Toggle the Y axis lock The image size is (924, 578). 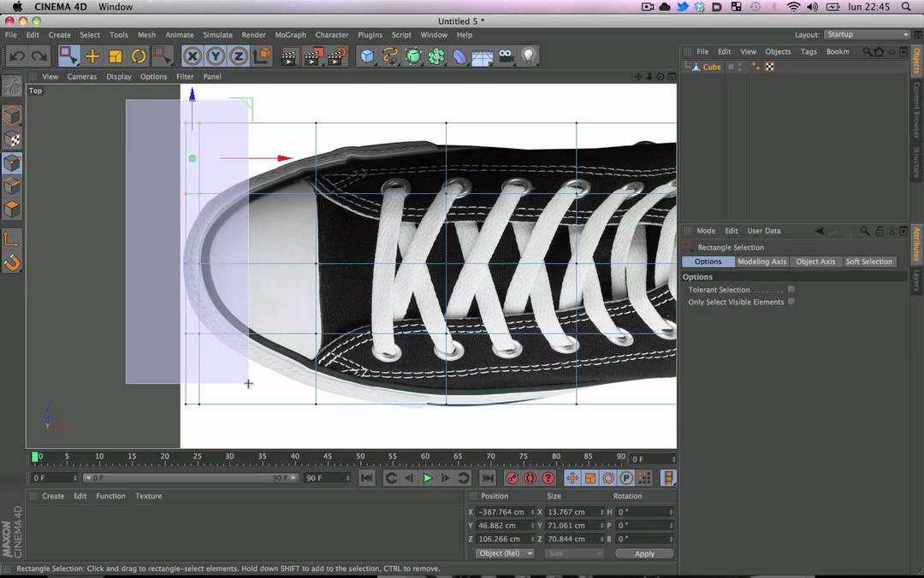[216, 56]
